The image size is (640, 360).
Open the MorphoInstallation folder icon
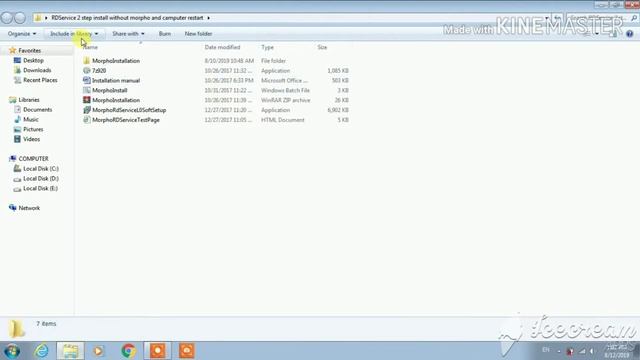[87, 61]
